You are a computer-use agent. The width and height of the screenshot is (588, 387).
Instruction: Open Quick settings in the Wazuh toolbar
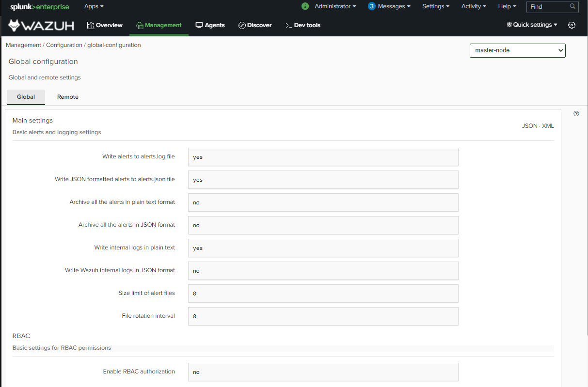531,25
